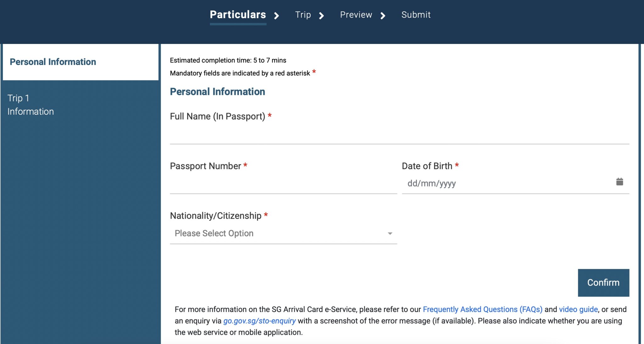Go to the Preview step
This screenshot has height=344, width=644.
(356, 15)
